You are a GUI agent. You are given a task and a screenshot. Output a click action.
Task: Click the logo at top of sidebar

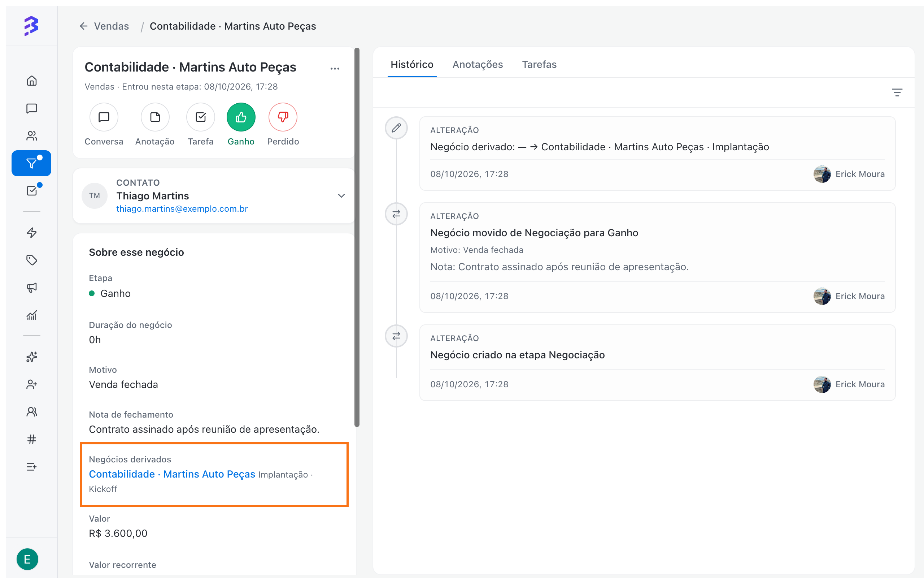pos(31,26)
